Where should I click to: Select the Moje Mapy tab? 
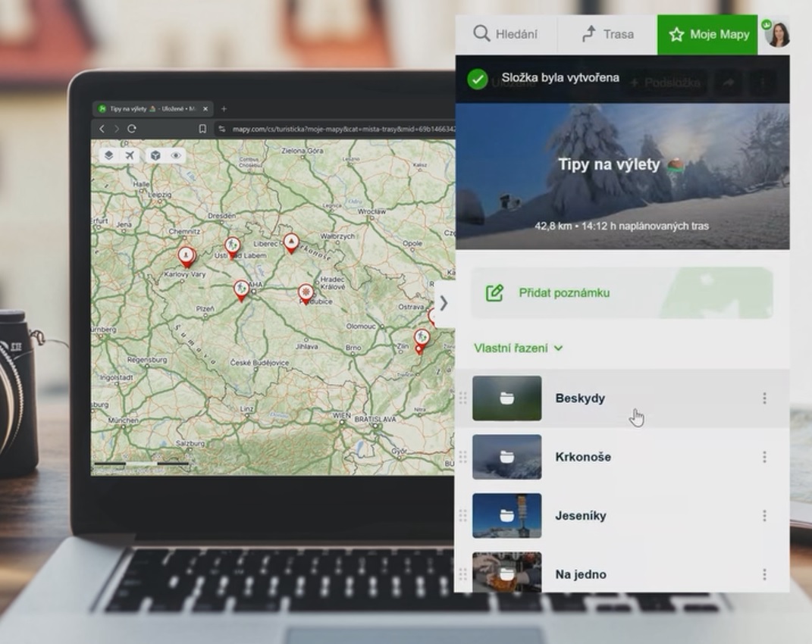tap(707, 34)
